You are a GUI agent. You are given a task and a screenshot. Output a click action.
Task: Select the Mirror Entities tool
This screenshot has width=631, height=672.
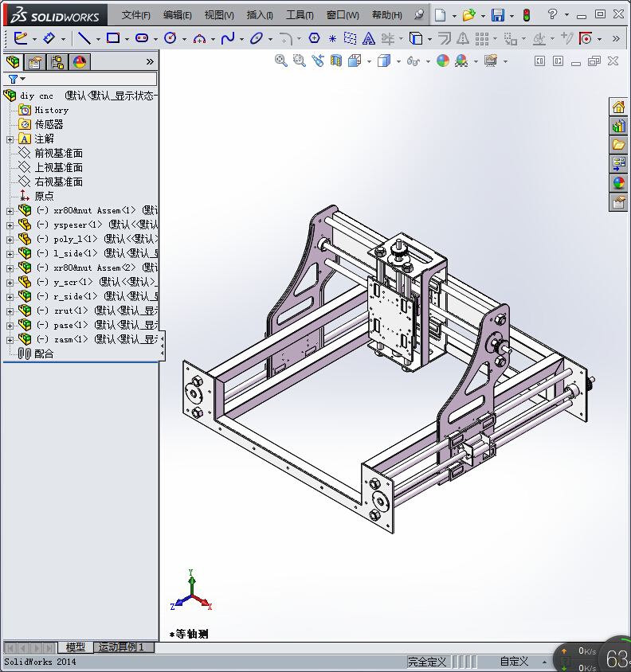coord(462,38)
